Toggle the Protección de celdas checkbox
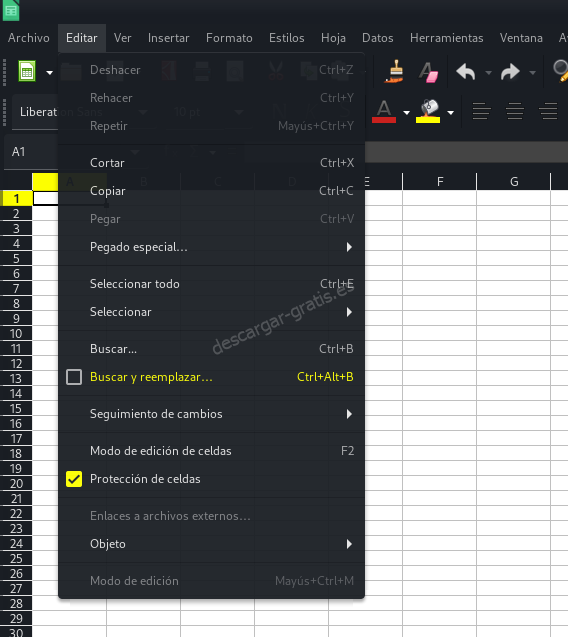This screenshot has width=568, height=637. click(x=74, y=479)
